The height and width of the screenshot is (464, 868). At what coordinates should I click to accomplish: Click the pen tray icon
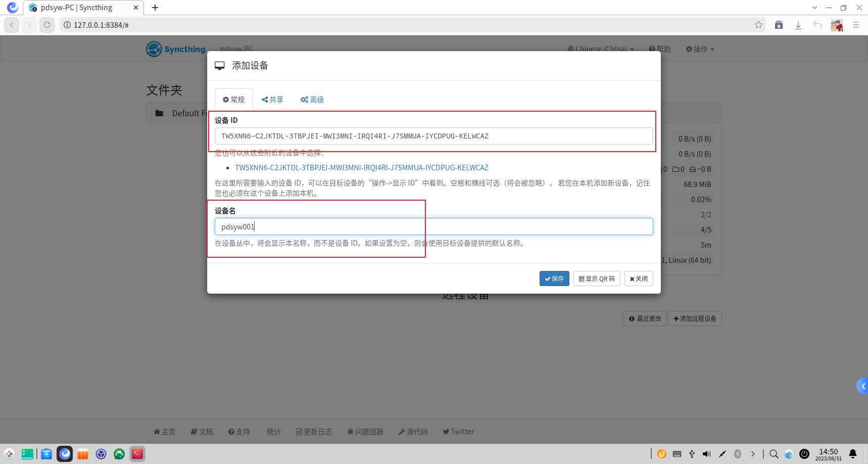(722, 454)
